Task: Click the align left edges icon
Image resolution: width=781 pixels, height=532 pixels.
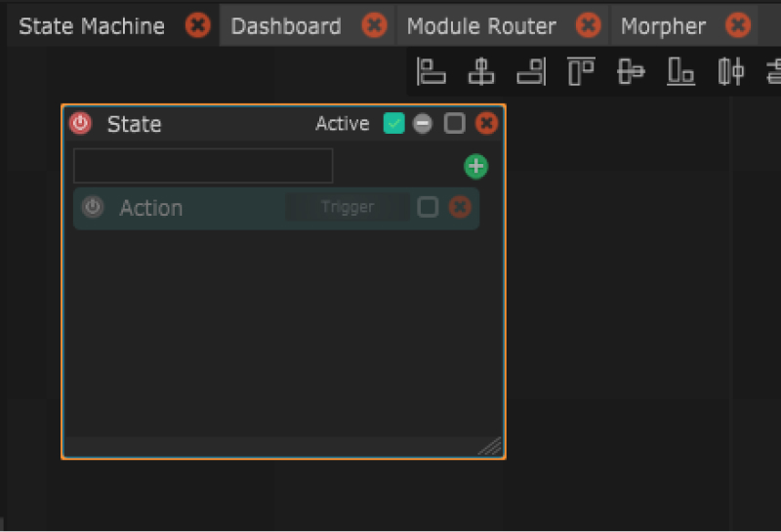Action: (431, 71)
